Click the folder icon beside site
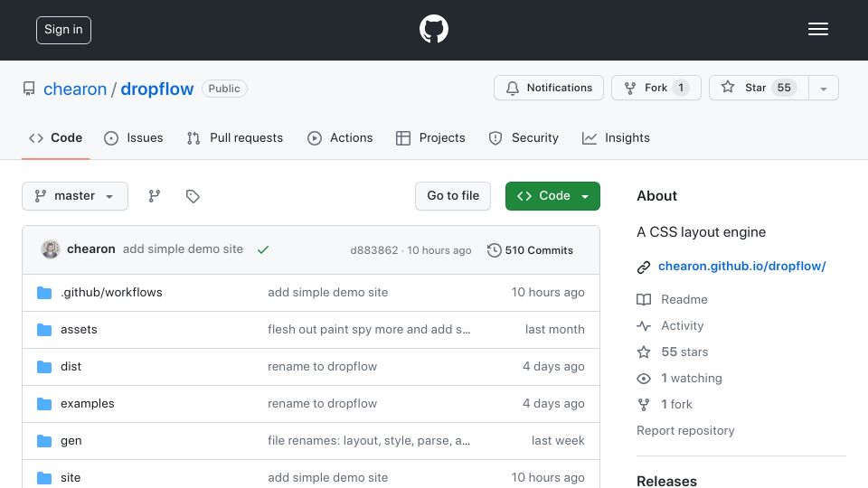This screenshot has height=488, width=868. click(x=44, y=478)
